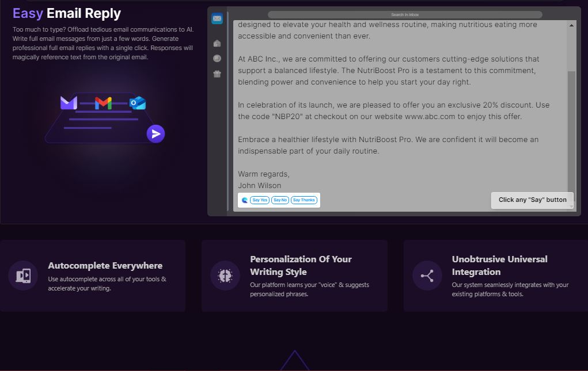Click the scrollbar up arrow of the email pane
The image size is (588, 371).
point(571,25)
